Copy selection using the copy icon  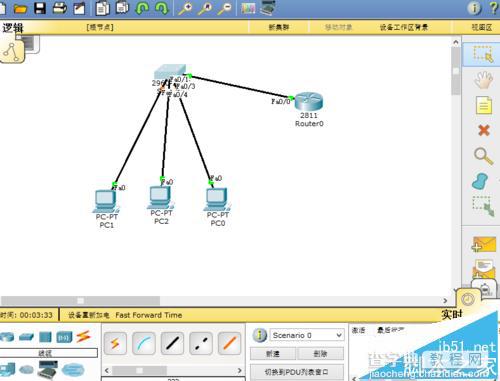coord(102,8)
